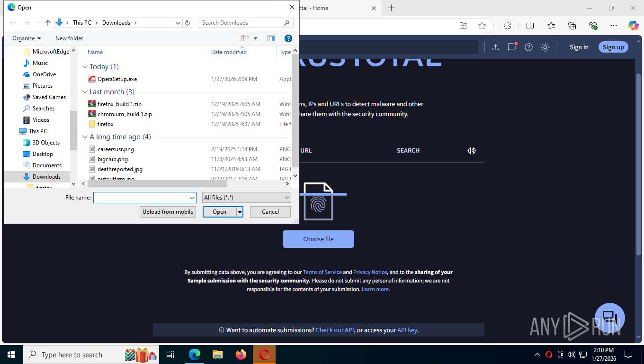Go up one folder level
644x364 pixels.
pos(48,23)
